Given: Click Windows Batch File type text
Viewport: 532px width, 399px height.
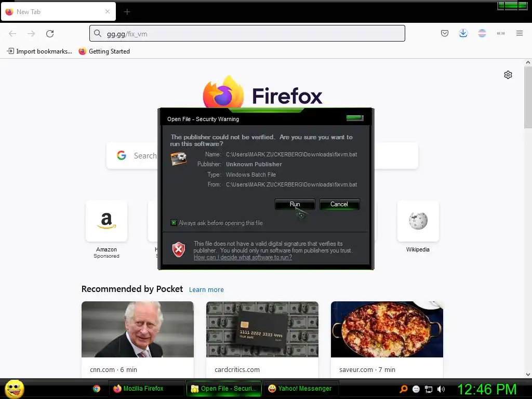Looking at the screenshot, I should tap(251, 175).
